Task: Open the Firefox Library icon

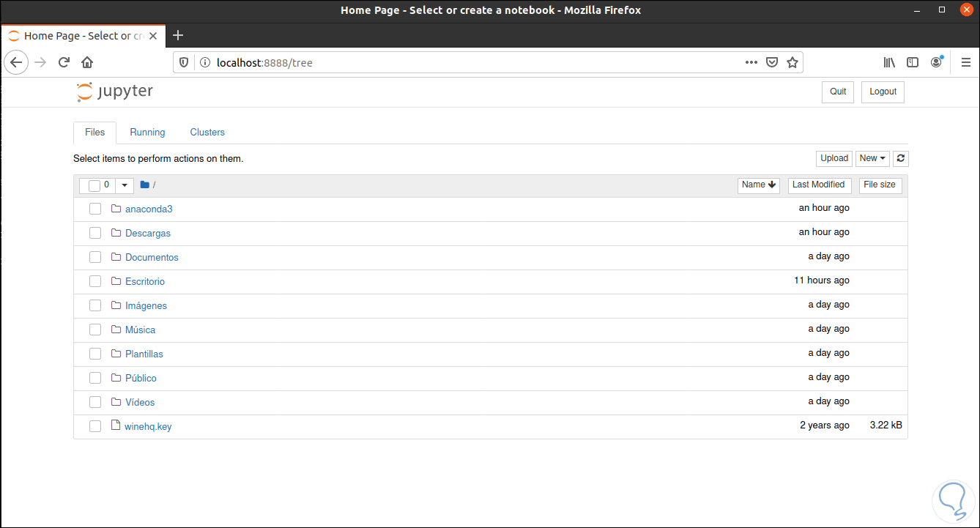Action: click(889, 62)
